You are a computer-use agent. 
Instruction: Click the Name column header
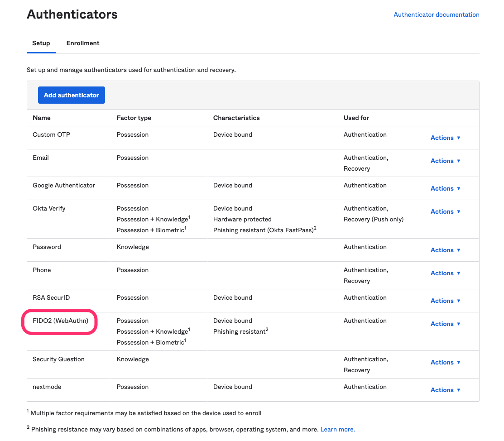[42, 118]
